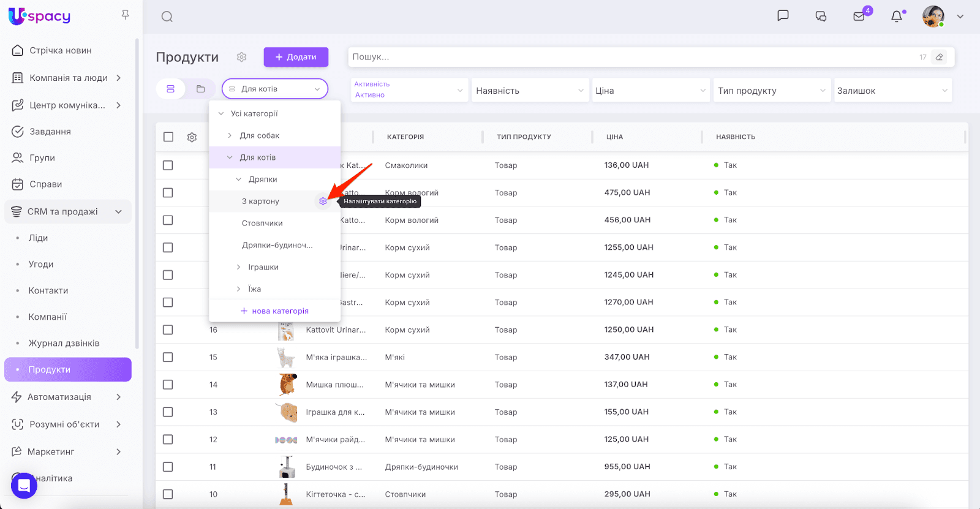980x509 pixels.
Task: Expand the Для собак category
Action: pyautogui.click(x=230, y=135)
